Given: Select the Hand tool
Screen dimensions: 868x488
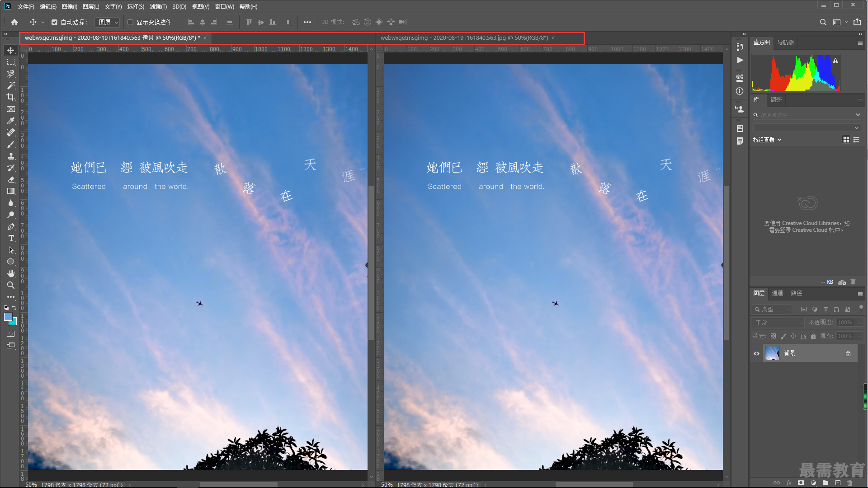Looking at the screenshot, I should point(11,273).
